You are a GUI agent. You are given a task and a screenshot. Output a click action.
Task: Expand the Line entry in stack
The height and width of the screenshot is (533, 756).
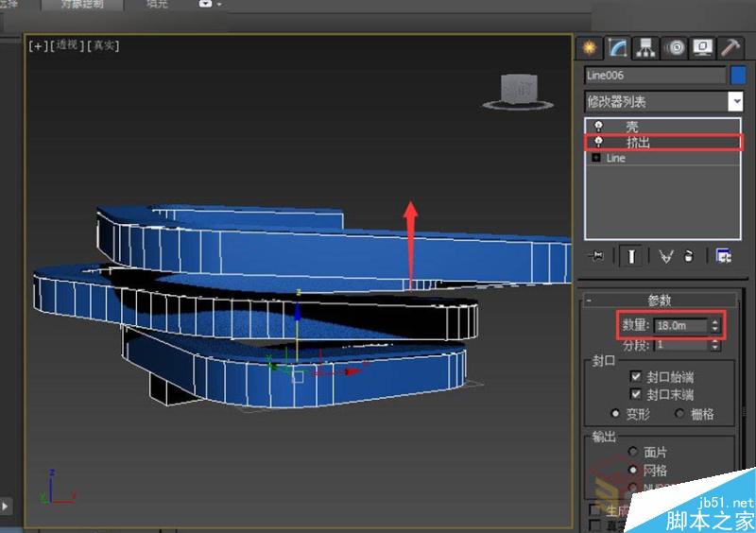tap(596, 158)
